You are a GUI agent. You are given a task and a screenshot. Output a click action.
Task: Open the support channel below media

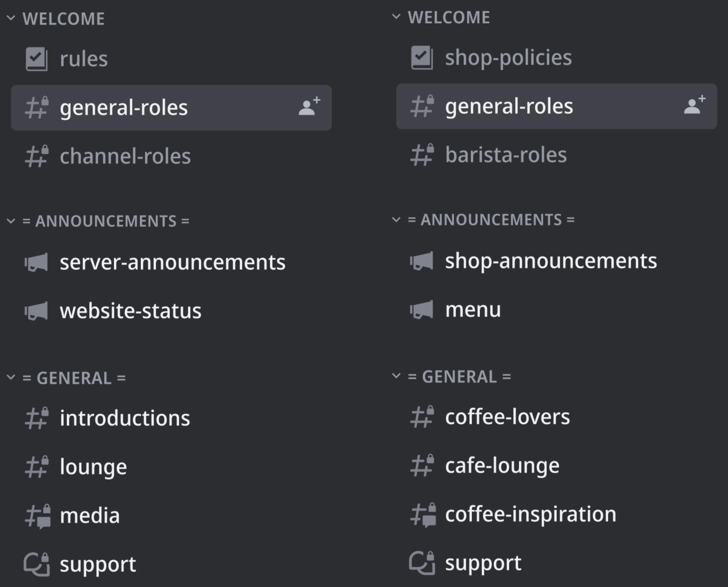click(98, 564)
